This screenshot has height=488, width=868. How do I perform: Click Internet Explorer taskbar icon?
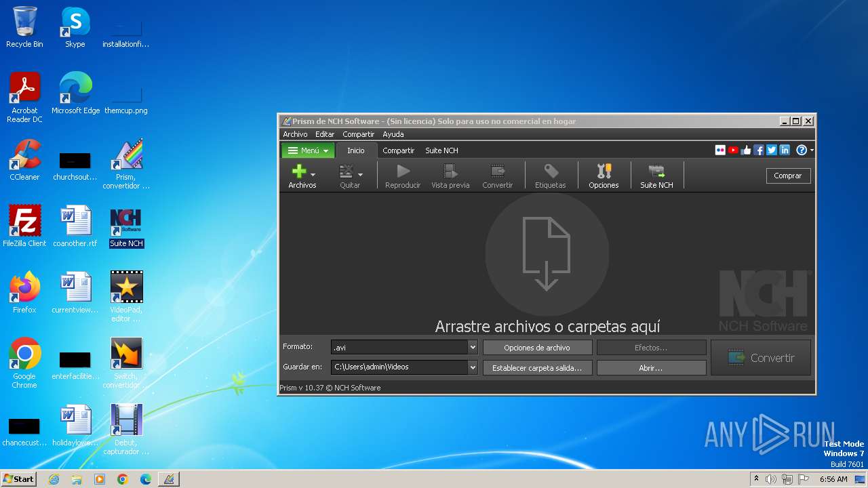click(54, 479)
